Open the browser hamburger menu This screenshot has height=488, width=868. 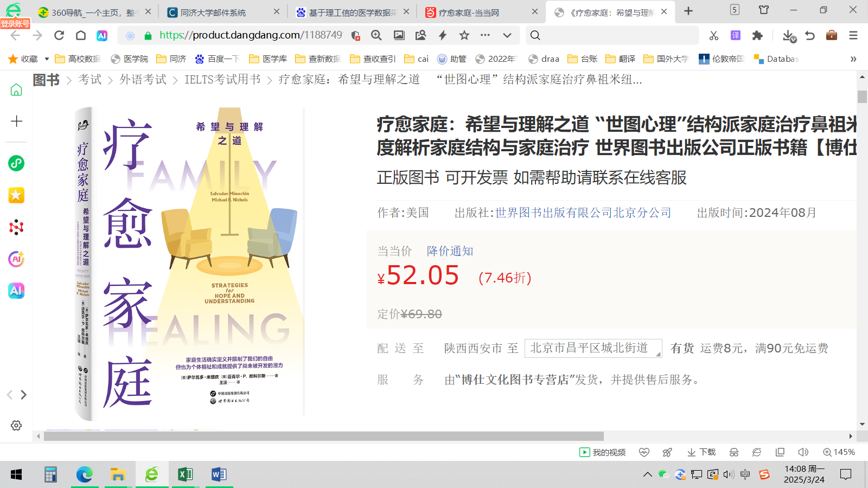point(853,36)
